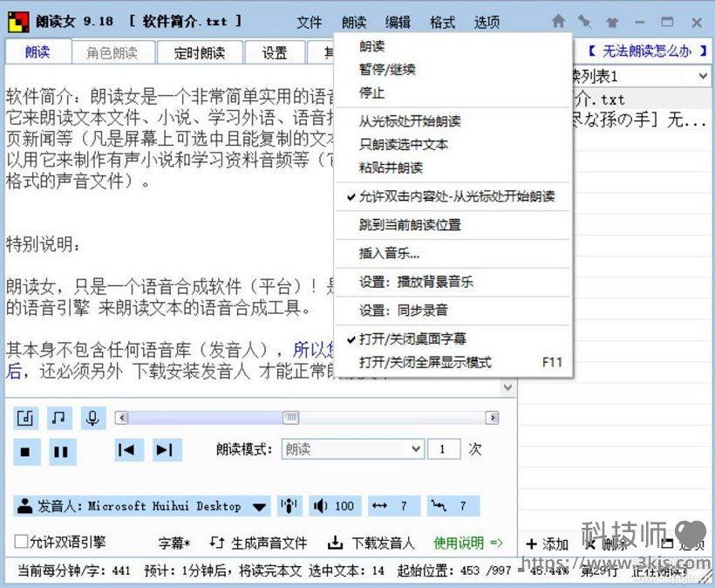Open the 格式 menu
The image size is (715, 588).
442,22
